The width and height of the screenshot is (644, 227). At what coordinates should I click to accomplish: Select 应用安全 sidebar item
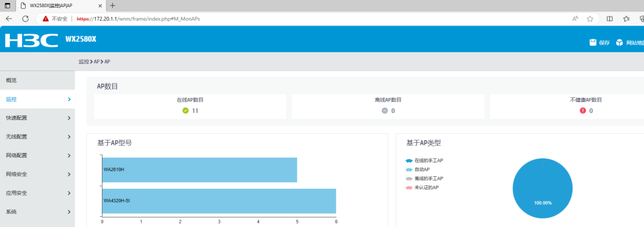[x=38, y=193]
